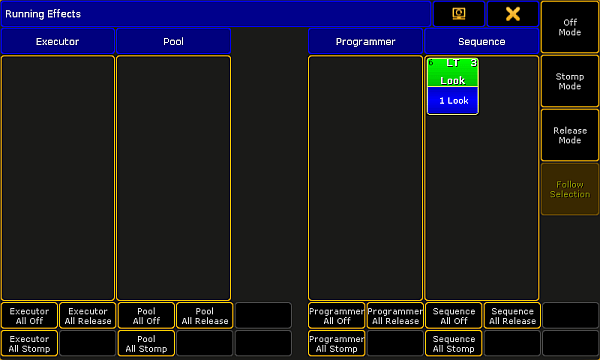Toggle Follow Selection
The height and width of the screenshot is (360, 600).
coord(570,189)
